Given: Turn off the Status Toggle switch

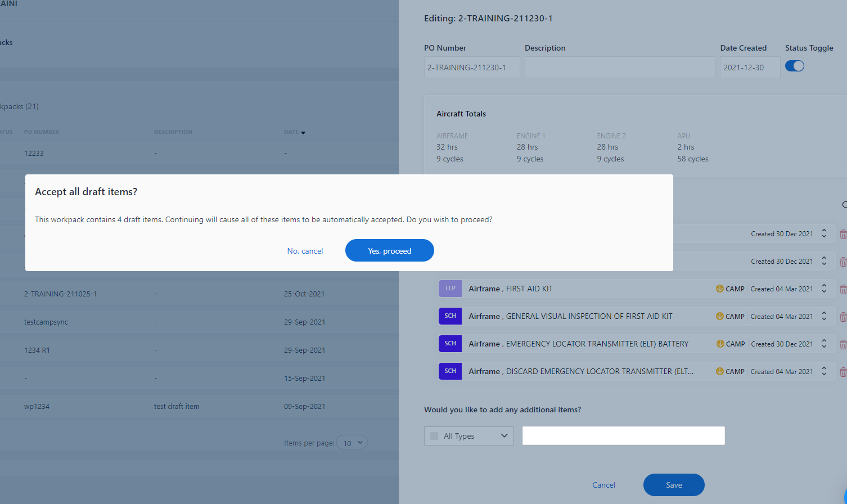Looking at the screenshot, I should point(794,66).
